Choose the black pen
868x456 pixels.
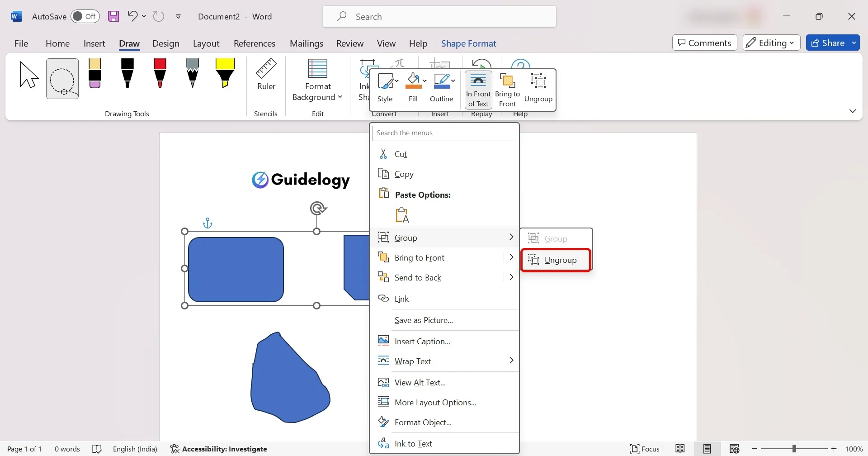[x=127, y=73]
